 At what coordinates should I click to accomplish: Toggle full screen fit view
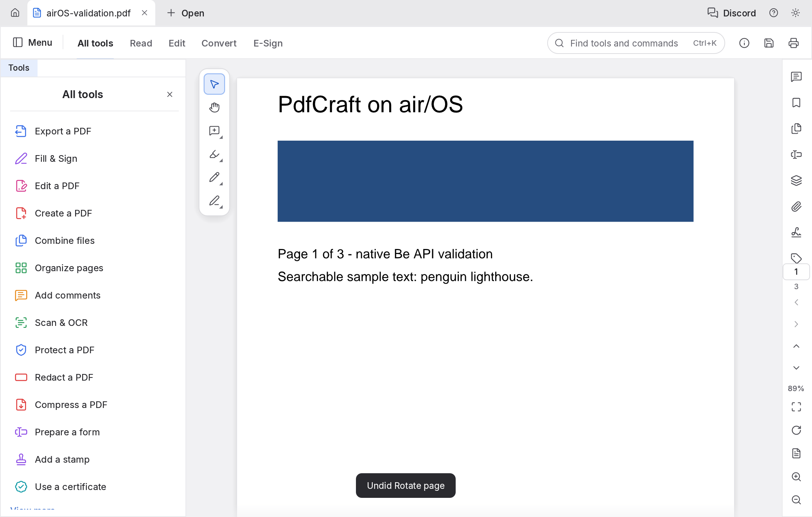796,407
